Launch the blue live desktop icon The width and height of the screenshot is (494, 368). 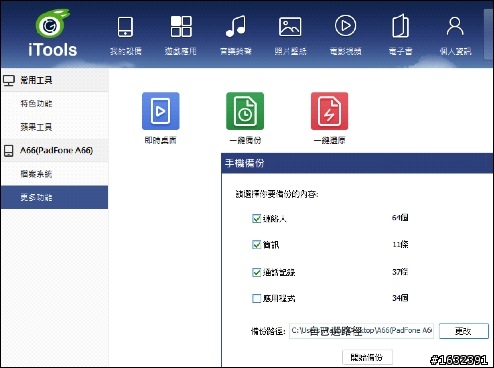161,111
